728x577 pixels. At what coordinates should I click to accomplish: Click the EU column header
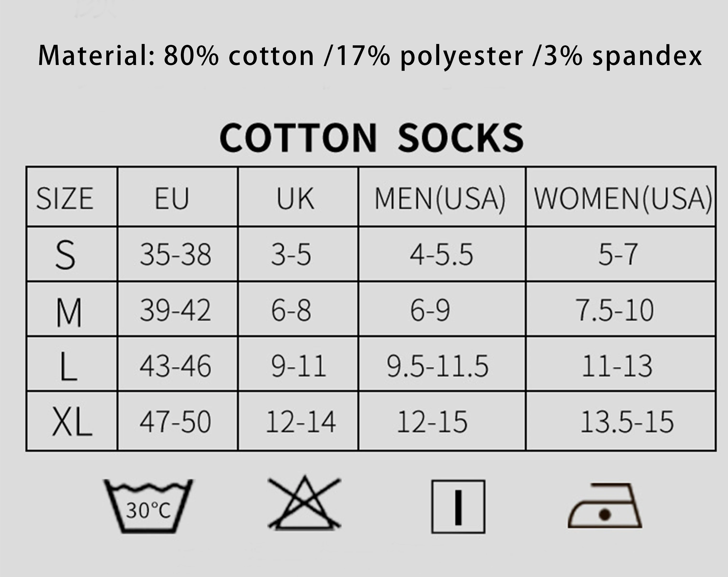pyautogui.click(x=172, y=199)
